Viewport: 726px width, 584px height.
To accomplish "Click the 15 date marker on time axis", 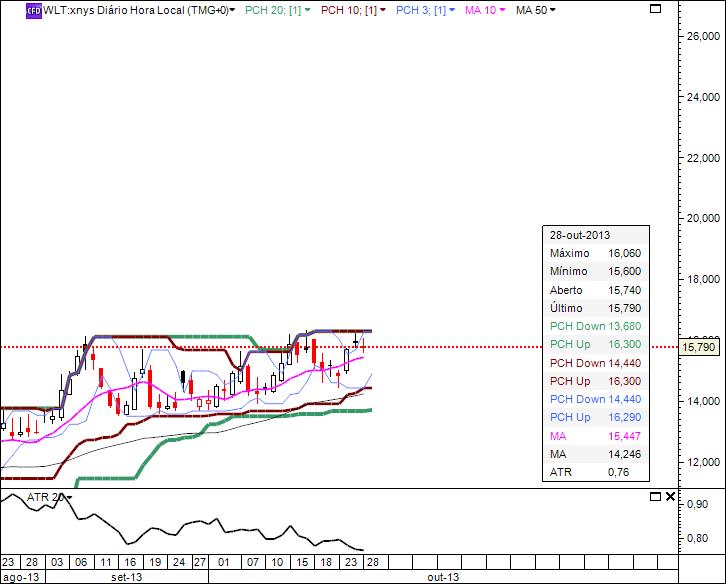I will (x=302, y=562).
